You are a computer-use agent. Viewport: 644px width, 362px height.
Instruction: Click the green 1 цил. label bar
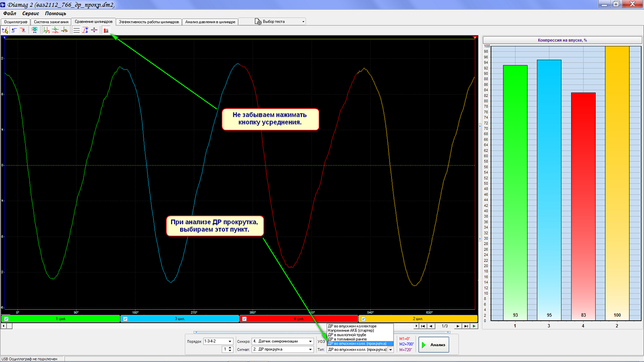(x=60, y=319)
